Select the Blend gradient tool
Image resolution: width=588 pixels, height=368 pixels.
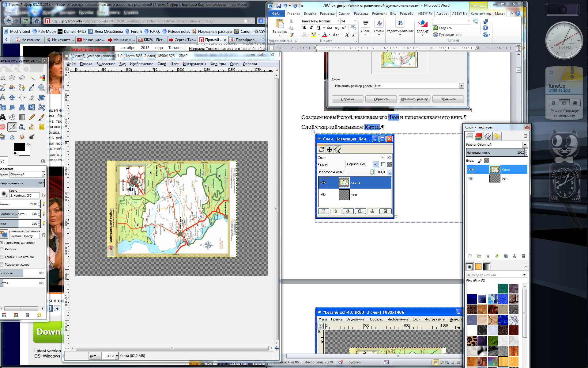[x=22, y=117]
